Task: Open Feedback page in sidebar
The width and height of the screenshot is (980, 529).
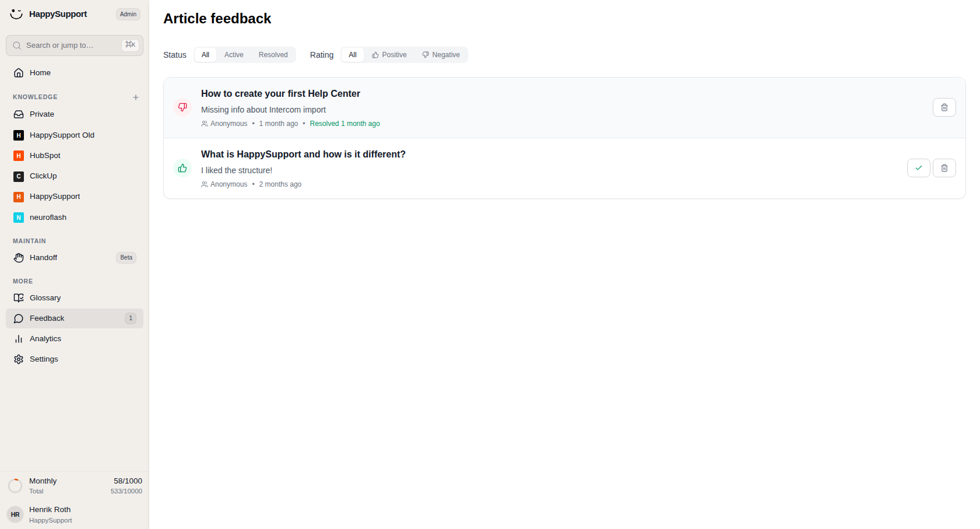Action: coord(75,318)
